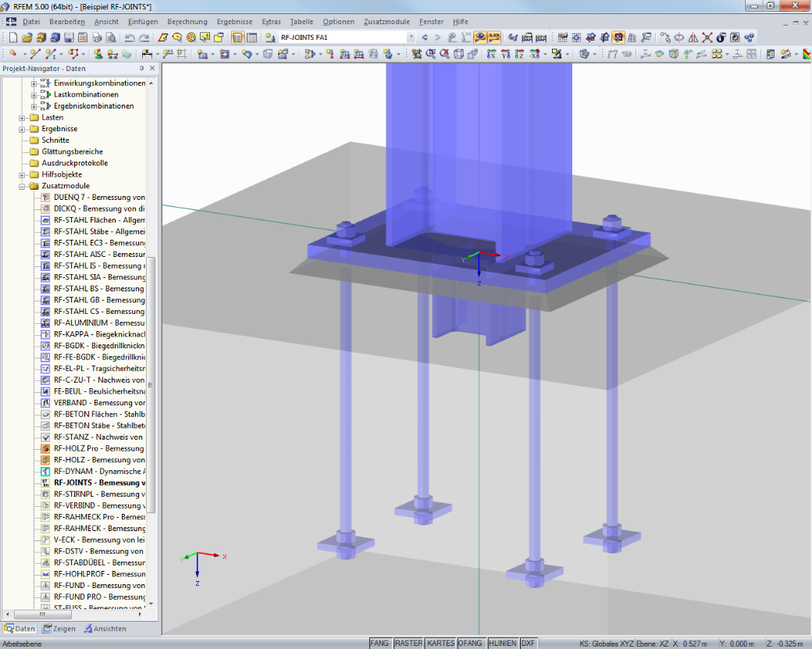The image size is (812, 649).
Task: Pin the Projekt-Navigator panel
Action: click(x=142, y=69)
